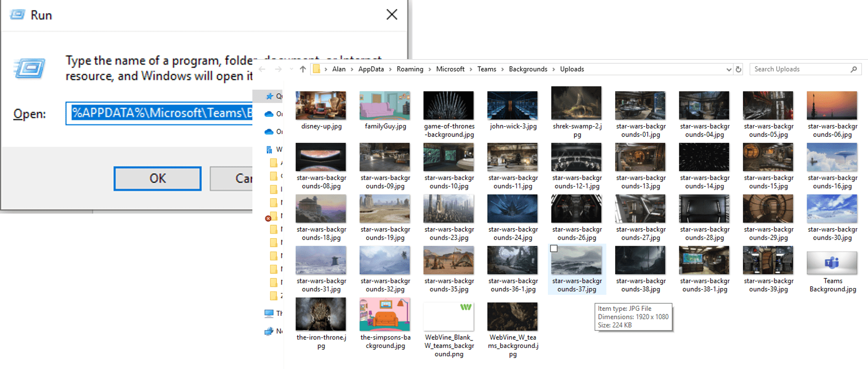Click the first OneDrive cloud in navigation pane
The height and width of the screenshot is (369, 868).
[x=269, y=114]
